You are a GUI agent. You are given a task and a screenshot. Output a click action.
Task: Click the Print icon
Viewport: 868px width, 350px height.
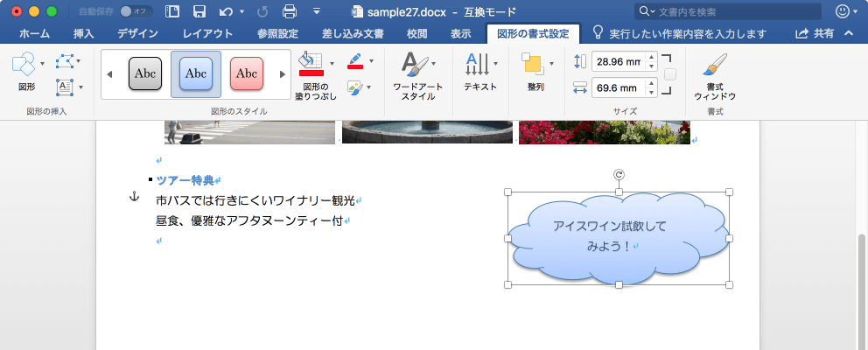tap(290, 11)
